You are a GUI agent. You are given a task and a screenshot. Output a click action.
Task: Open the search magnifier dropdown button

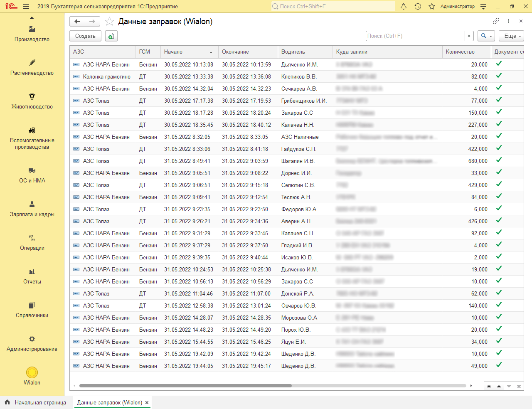point(486,36)
